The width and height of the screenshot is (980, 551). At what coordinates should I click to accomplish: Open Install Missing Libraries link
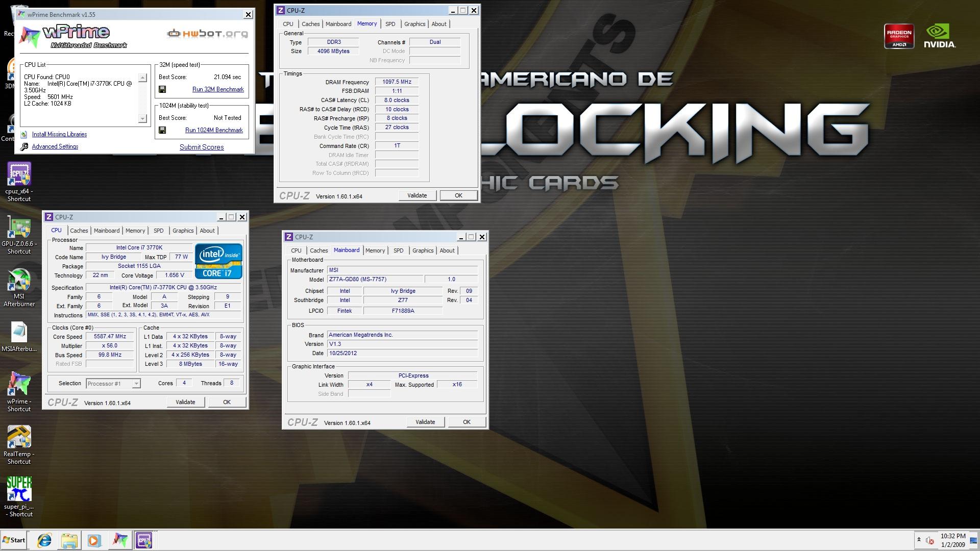(x=59, y=134)
